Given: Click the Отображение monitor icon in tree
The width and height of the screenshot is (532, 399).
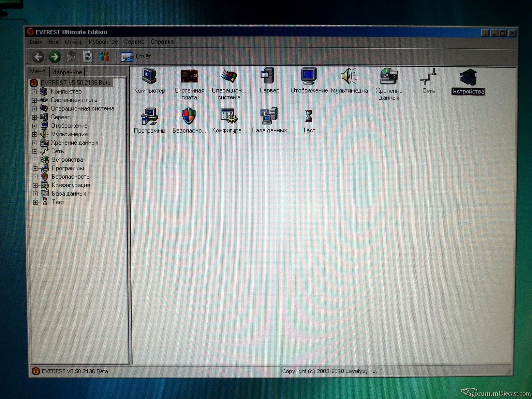Looking at the screenshot, I should pyautogui.click(x=44, y=126).
